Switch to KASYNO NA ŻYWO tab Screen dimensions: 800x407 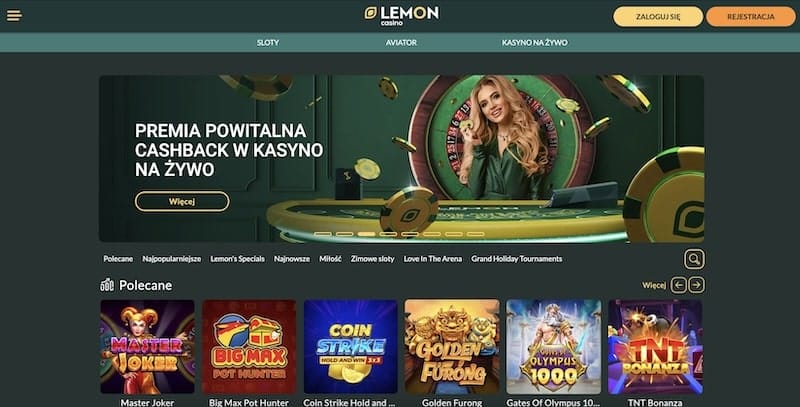535,43
